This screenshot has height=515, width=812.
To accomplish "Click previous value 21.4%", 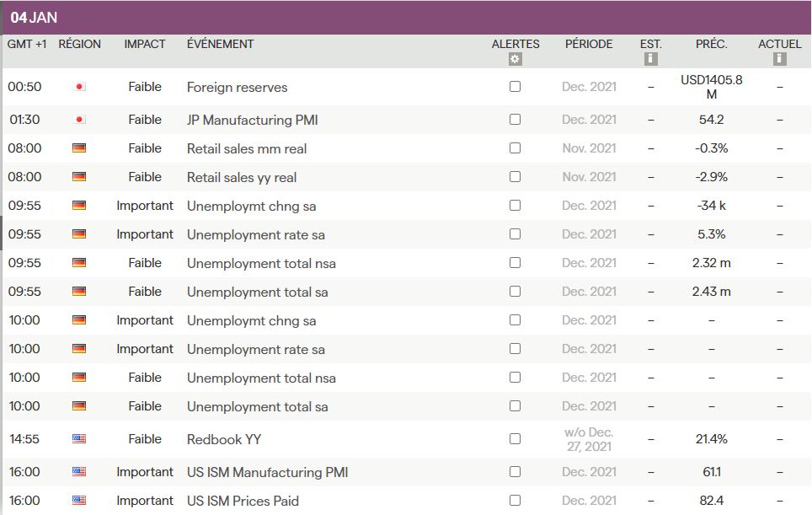I will click(712, 439).
